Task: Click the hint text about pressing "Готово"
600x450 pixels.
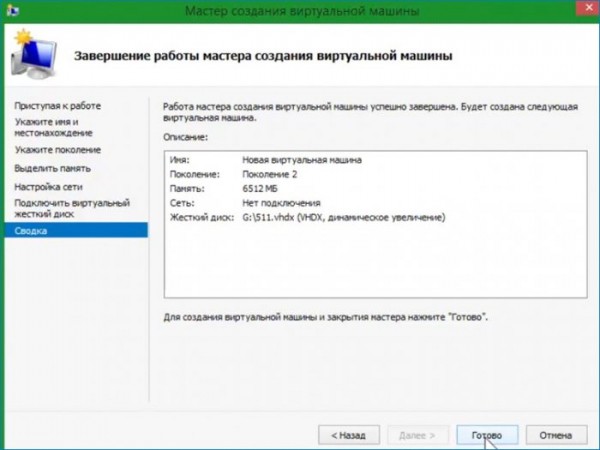Action: [326, 317]
